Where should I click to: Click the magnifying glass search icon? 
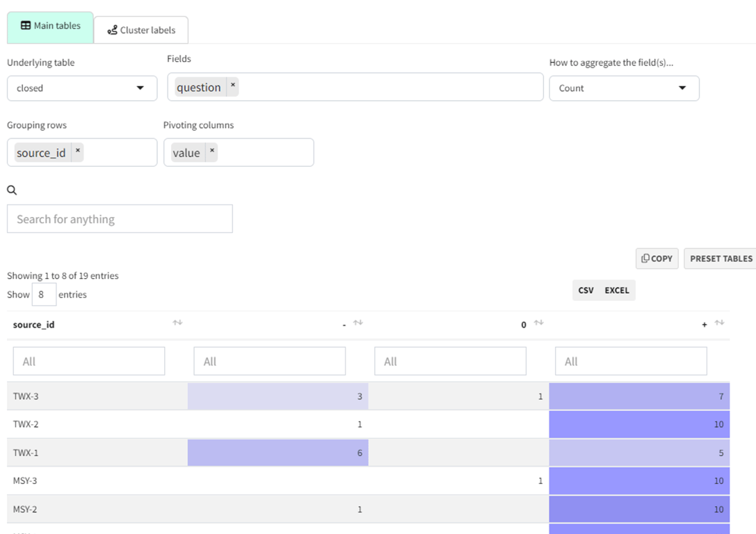[12, 190]
